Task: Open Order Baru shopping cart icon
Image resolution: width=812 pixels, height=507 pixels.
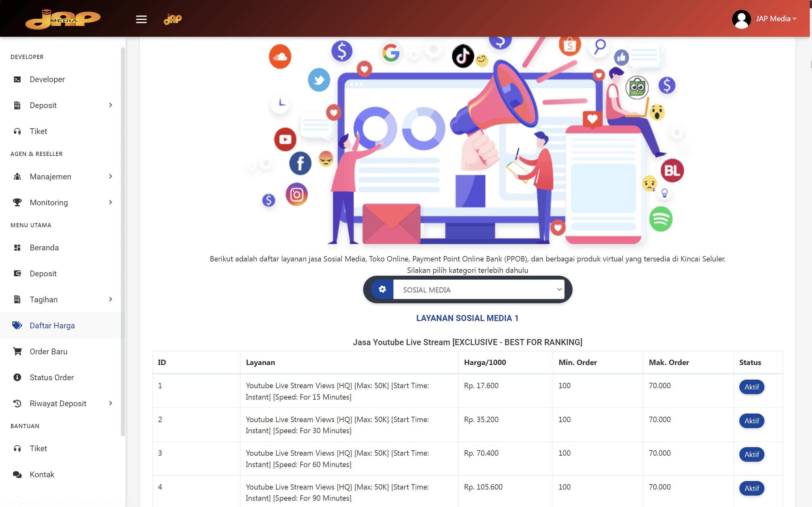Action: click(x=17, y=351)
